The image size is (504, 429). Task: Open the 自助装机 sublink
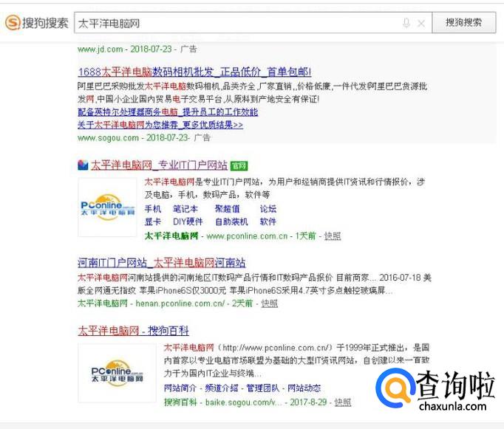point(231,222)
